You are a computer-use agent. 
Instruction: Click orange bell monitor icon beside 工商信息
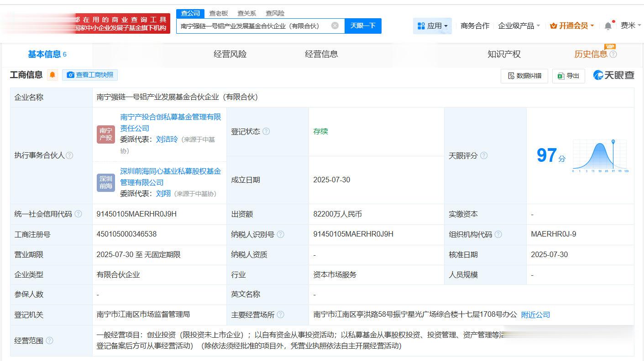pos(52,75)
